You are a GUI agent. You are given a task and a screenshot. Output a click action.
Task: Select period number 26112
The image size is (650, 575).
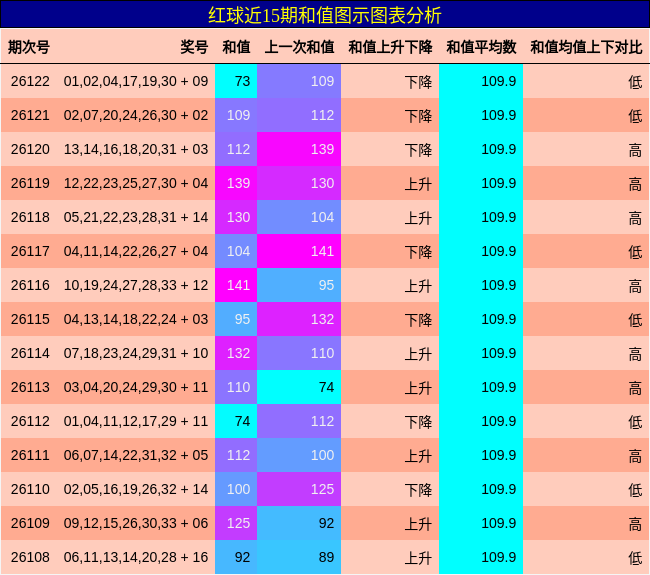coord(30,421)
